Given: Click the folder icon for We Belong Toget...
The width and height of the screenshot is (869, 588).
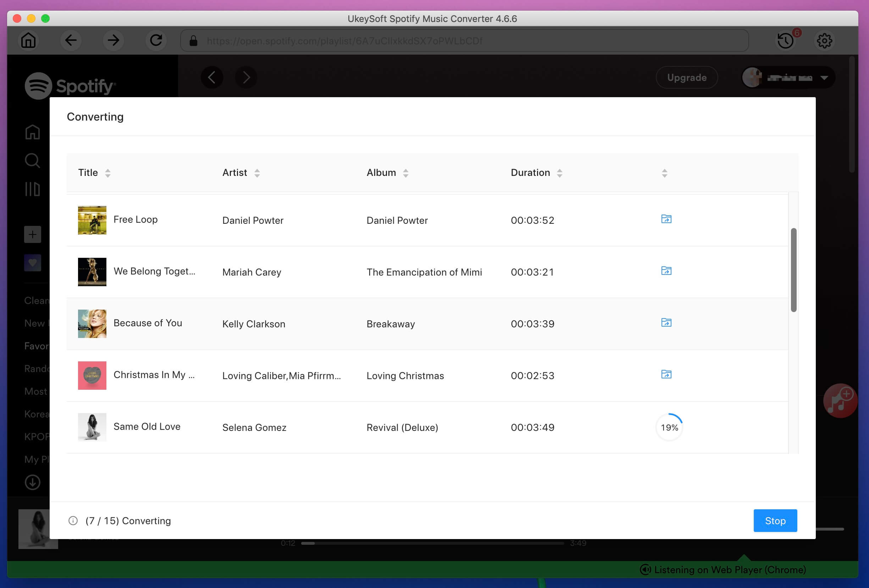Looking at the screenshot, I should [x=666, y=270].
